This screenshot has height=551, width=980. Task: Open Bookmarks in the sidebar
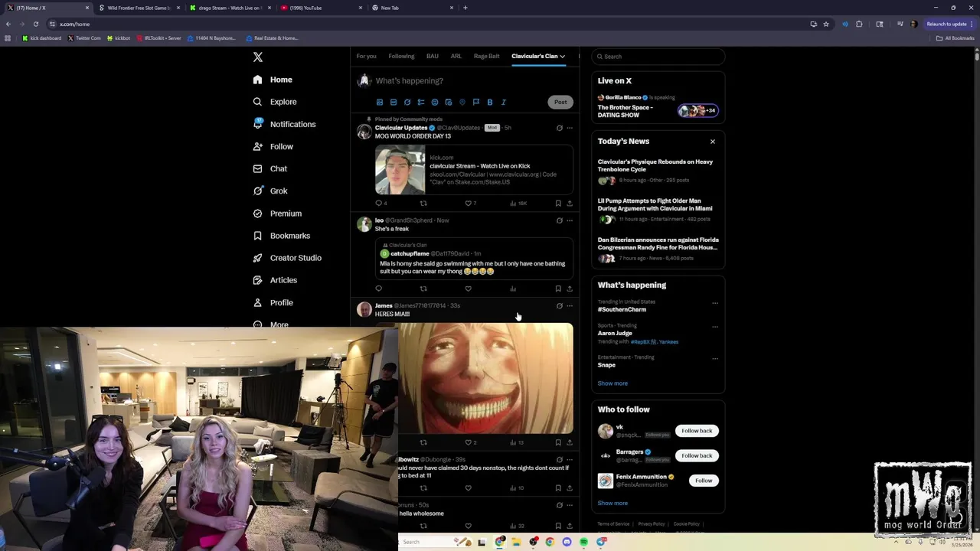click(281, 236)
